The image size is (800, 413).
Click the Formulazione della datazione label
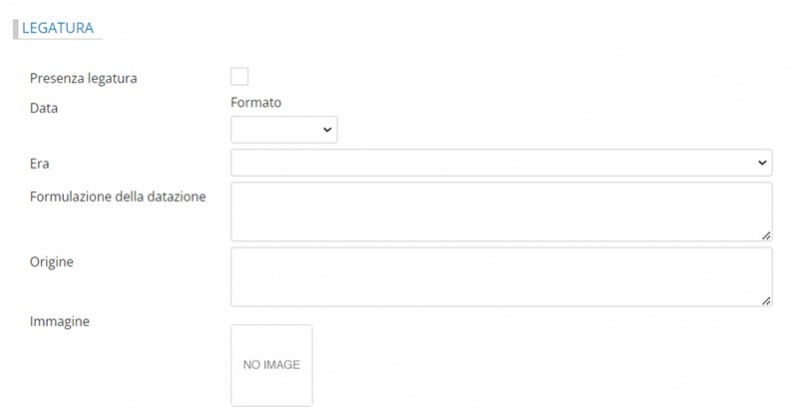(118, 196)
